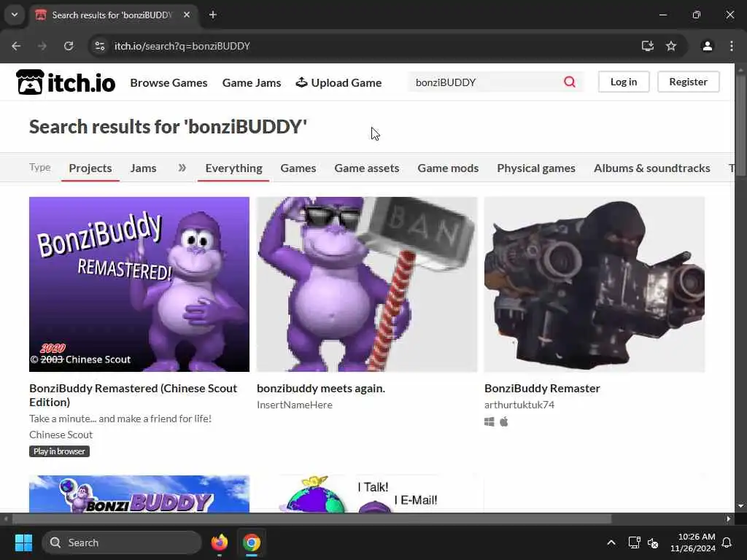The image size is (747, 560).
Task: Open a new tab with the plus icon
Action: (x=213, y=15)
